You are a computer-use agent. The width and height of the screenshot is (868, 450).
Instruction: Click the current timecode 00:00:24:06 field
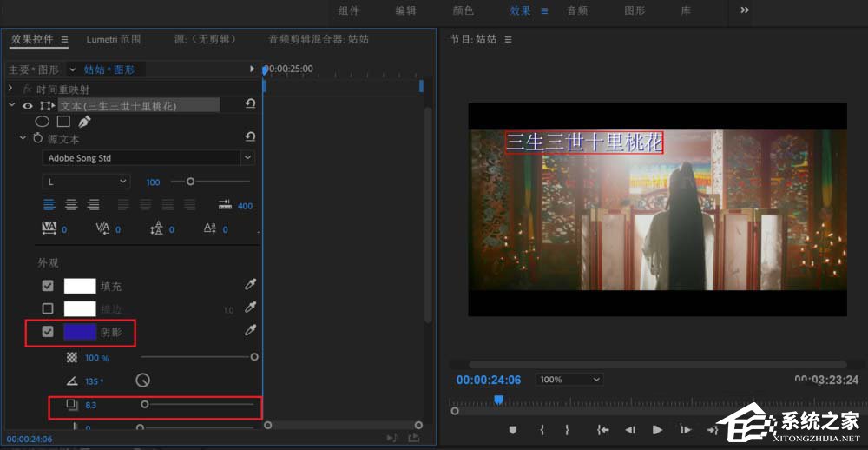tap(489, 380)
